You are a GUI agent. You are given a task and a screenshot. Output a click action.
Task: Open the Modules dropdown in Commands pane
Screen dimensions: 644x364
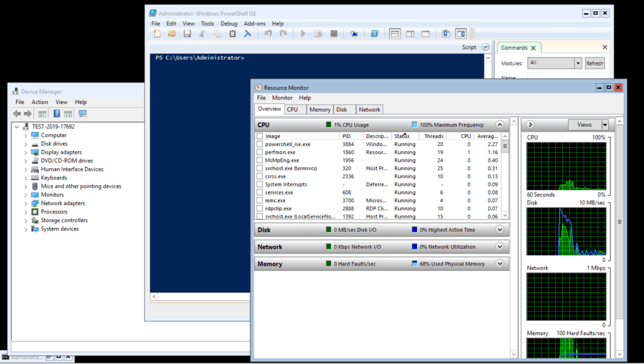[x=578, y=64]
